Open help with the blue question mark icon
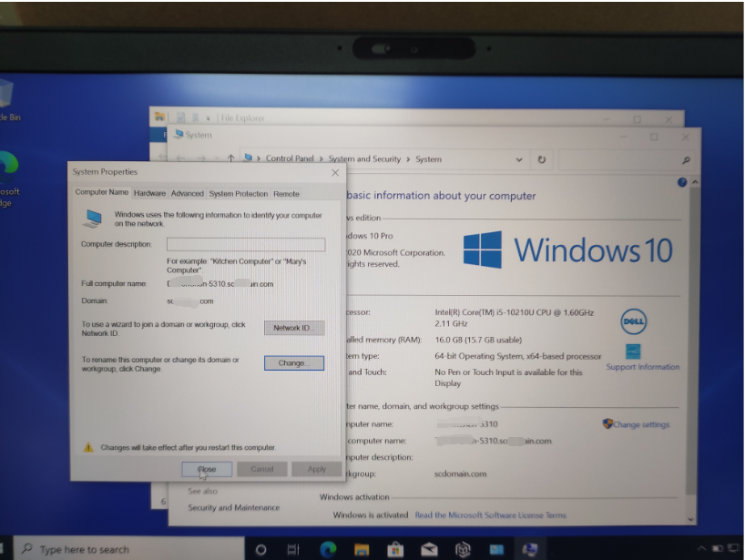Viewport: 745px width, 560px height. [x=682, y=182]
